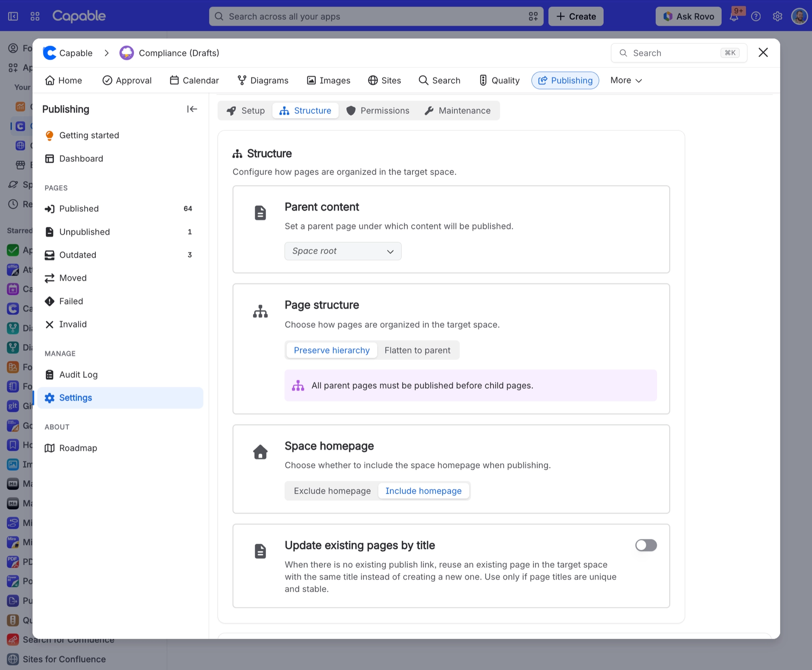Image resolution: width=812 pixels, height=670 pixels.
Task: Close the Capable dialog
Action: point(763,52)
